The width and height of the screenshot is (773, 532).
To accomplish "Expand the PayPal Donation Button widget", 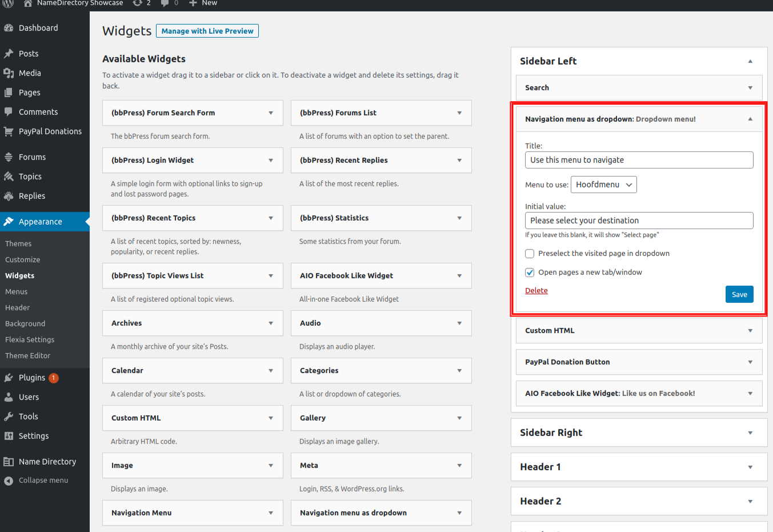I will click(750, 362).
